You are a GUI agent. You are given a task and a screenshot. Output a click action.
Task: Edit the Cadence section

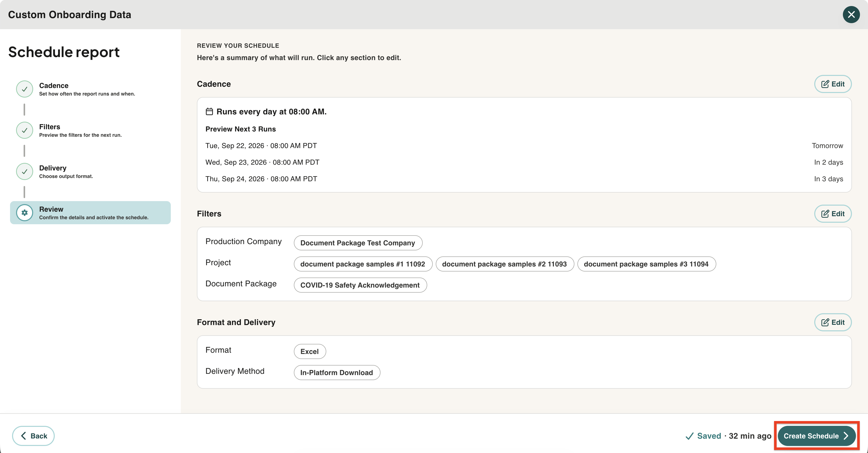point(833,84)
